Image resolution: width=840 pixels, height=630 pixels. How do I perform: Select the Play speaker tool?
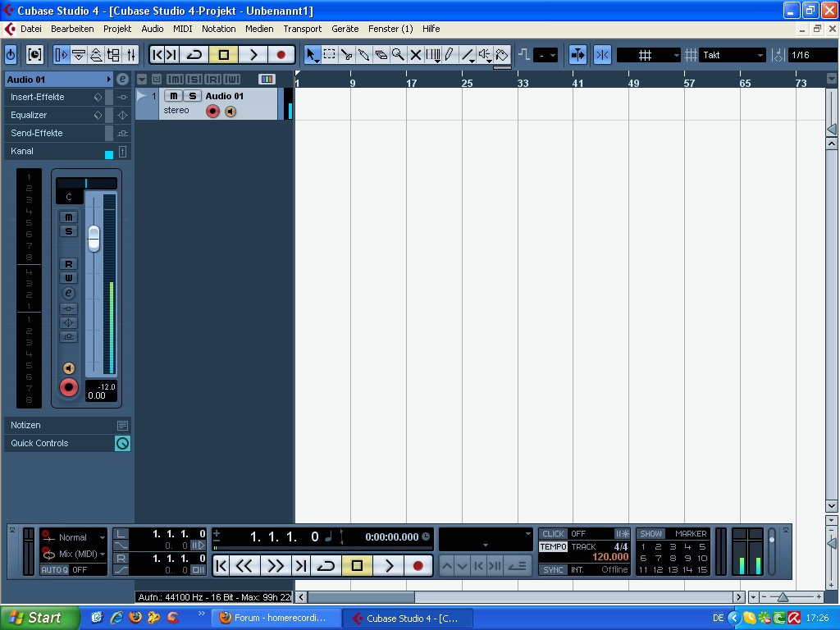coord(485,55)
